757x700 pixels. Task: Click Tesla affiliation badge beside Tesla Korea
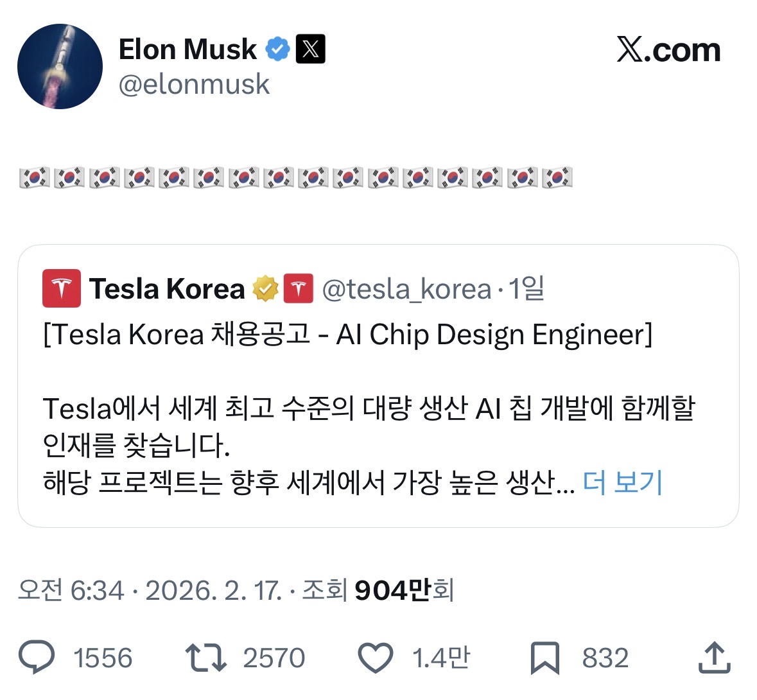tap(298, 288)
